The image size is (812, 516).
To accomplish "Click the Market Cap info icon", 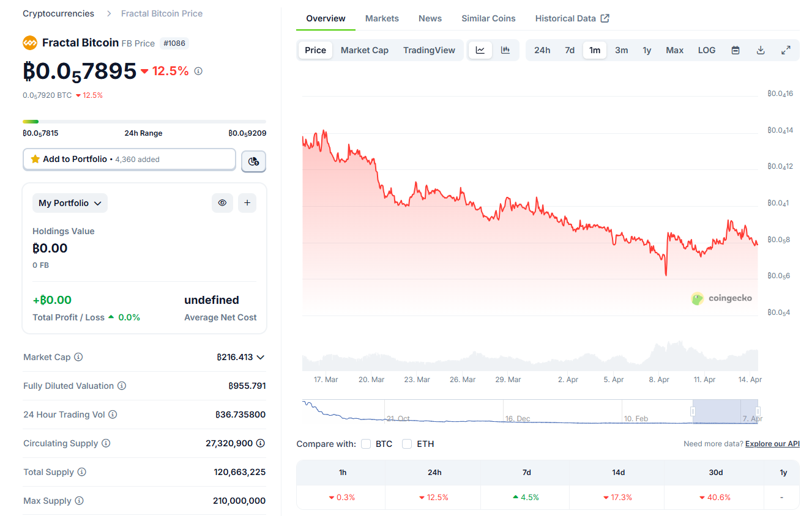I will tap(78, 357).
